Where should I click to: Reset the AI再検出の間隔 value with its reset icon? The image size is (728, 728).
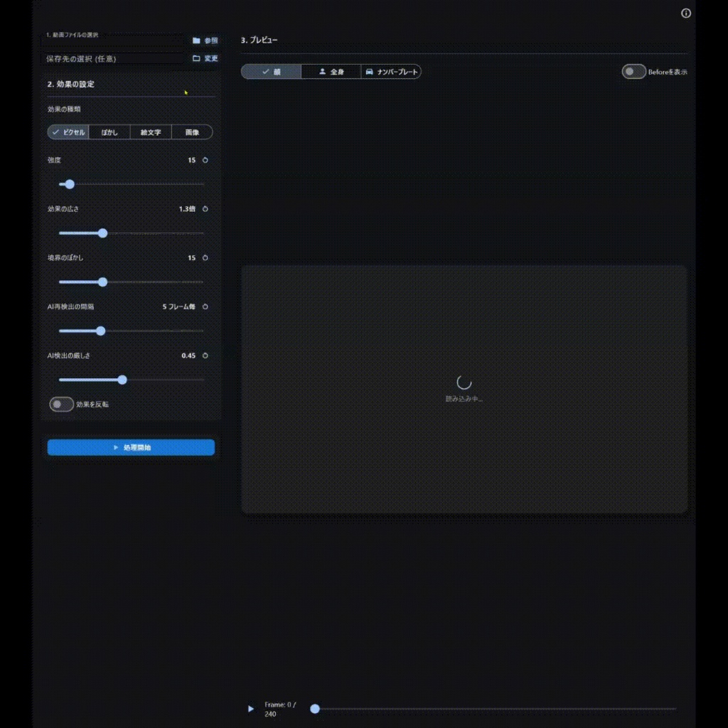coord(205,306)
